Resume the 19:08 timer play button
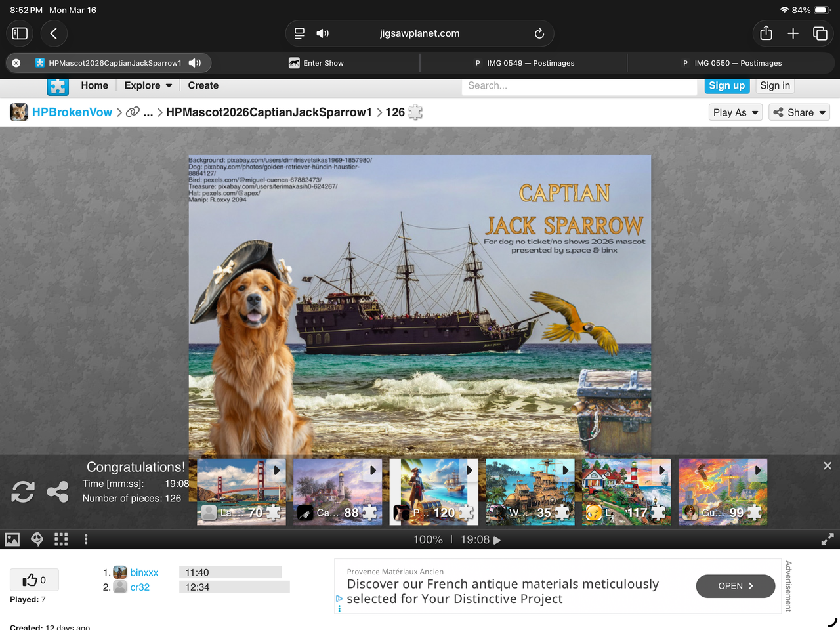 [x=497, y=540]
